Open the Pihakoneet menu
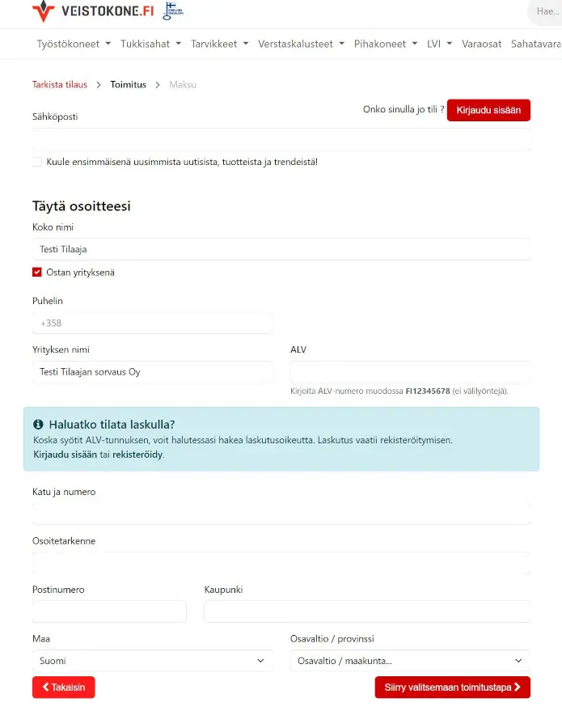562x728 pixels. [386, 44]
